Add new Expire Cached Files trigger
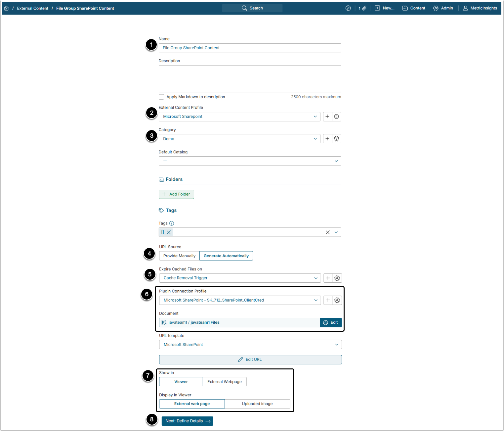The width and height of the screenshot is (504, 431). 328,278
